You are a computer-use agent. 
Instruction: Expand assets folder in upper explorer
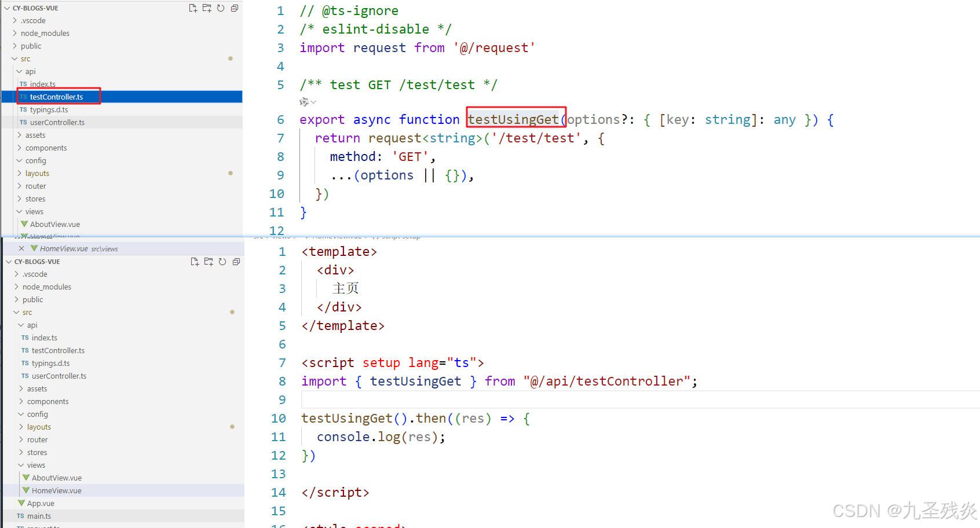[123, 135]
